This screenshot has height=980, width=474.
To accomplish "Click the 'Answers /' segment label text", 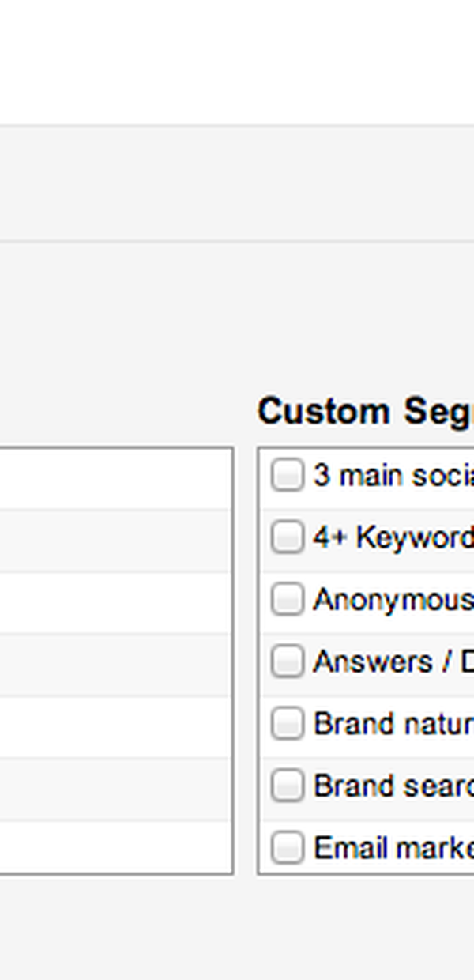I will coord(393,661).
